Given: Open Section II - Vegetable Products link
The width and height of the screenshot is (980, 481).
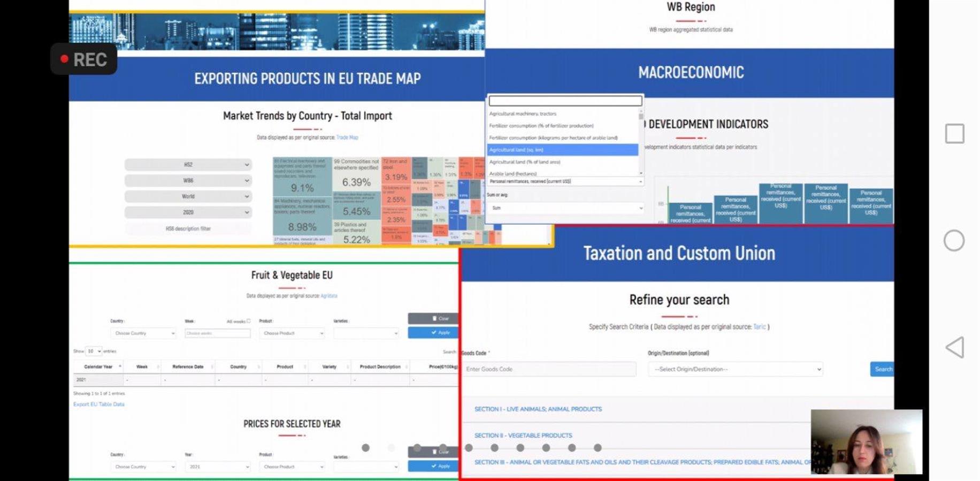Looking at the screenshot, I should coord(523,436).
